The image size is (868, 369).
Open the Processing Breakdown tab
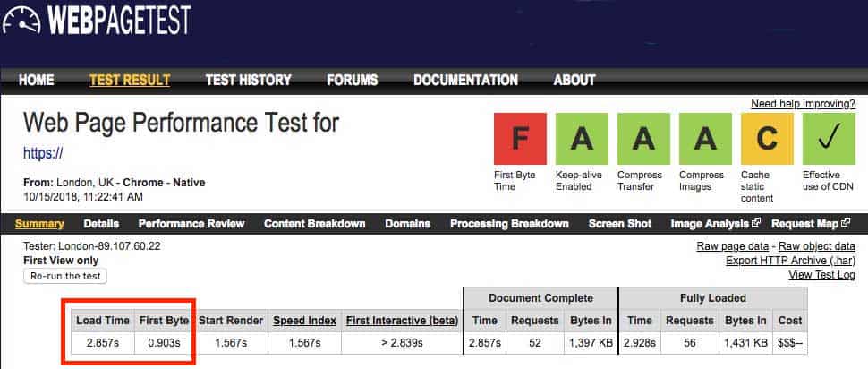(509, 224)
